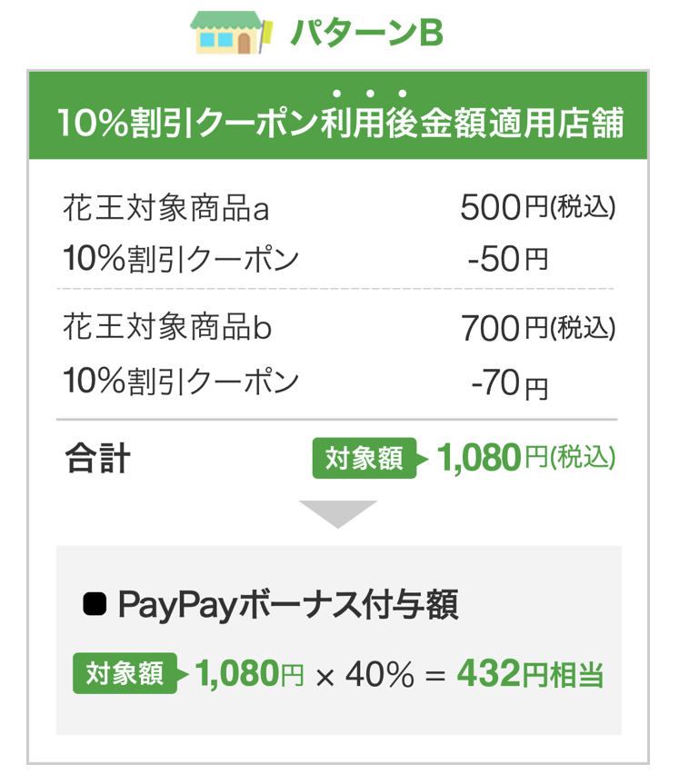Click the -50円 discount amount
This screenshot has width=679, height=784.
tap(508, 259)
